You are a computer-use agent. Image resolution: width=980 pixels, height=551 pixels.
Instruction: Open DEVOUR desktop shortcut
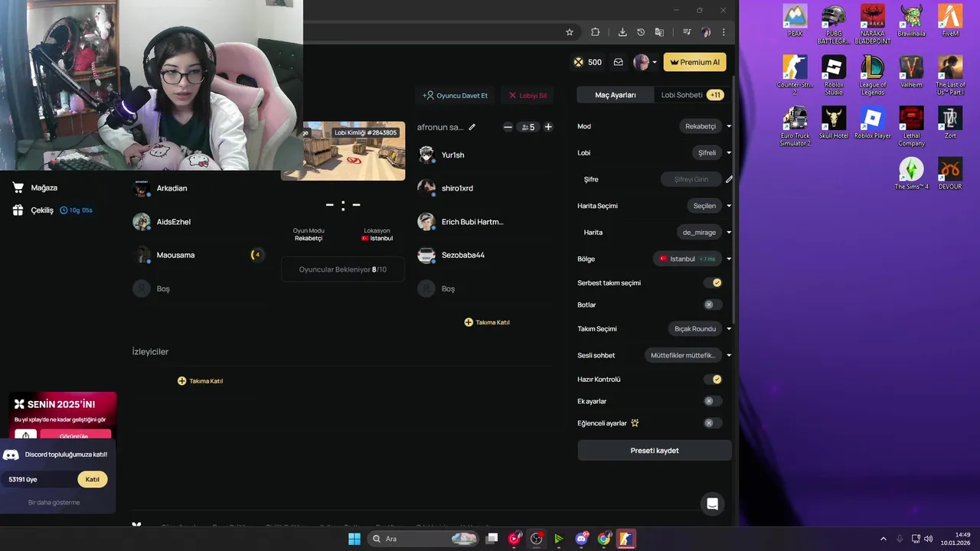coord(950,174)
